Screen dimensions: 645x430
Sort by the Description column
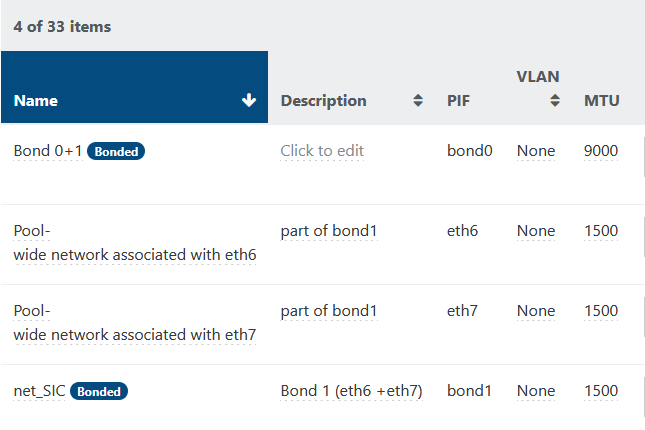[x=417, y=101]
